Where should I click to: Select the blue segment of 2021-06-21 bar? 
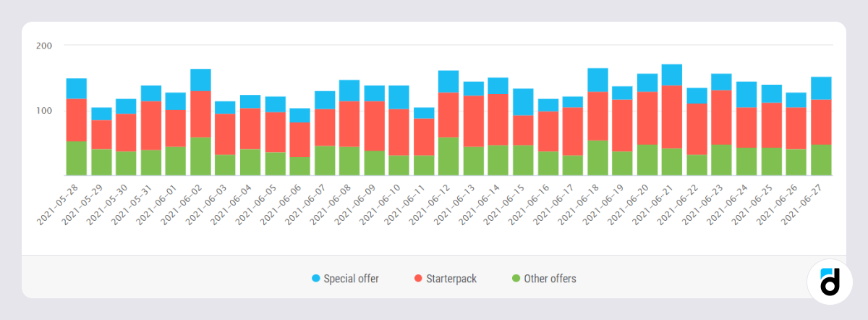click(x=672, y=75)
